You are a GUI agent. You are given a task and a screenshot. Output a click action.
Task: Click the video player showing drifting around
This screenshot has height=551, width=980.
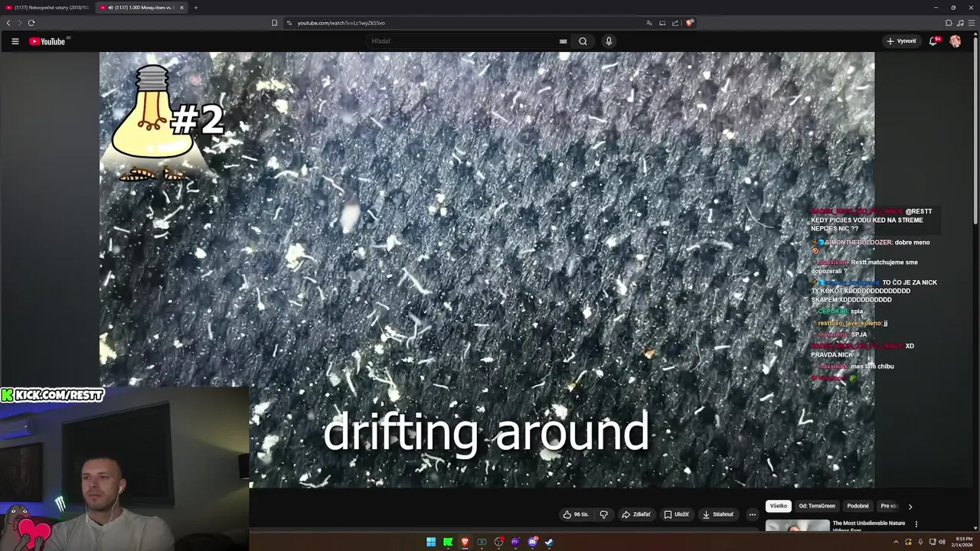point(487,269)
